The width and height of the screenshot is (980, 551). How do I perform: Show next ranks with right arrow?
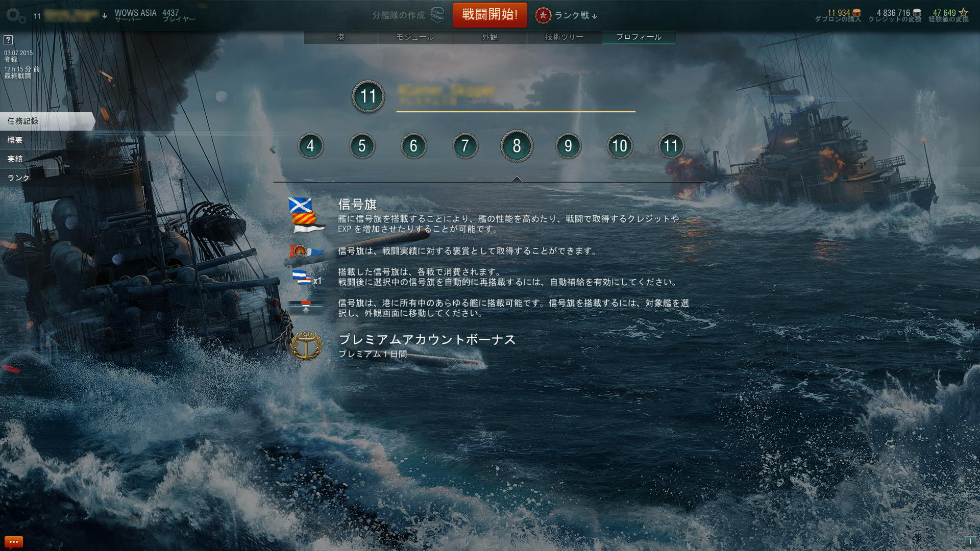(707, 149)
